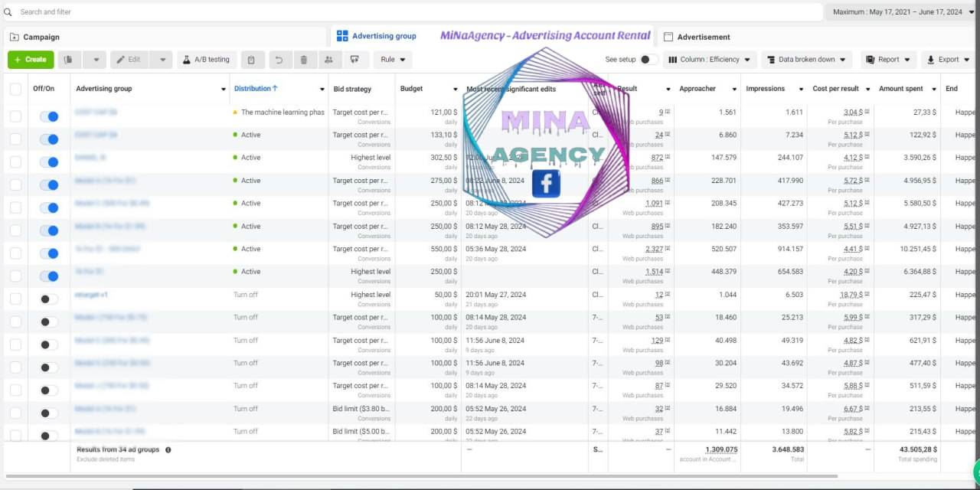Turn off ad group spending 10.251,45 $
Screen dimensions: 980x490
pyautogui.click(x=49, y=253)
